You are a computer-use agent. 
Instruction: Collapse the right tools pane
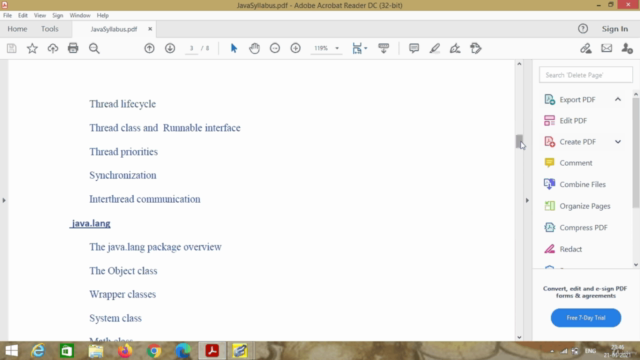[527, 200]
